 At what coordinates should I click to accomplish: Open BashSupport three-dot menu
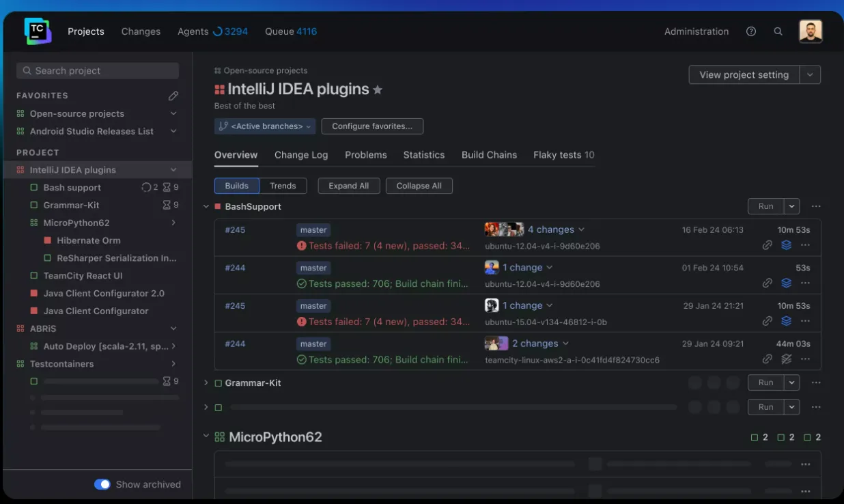click(816, 206)
